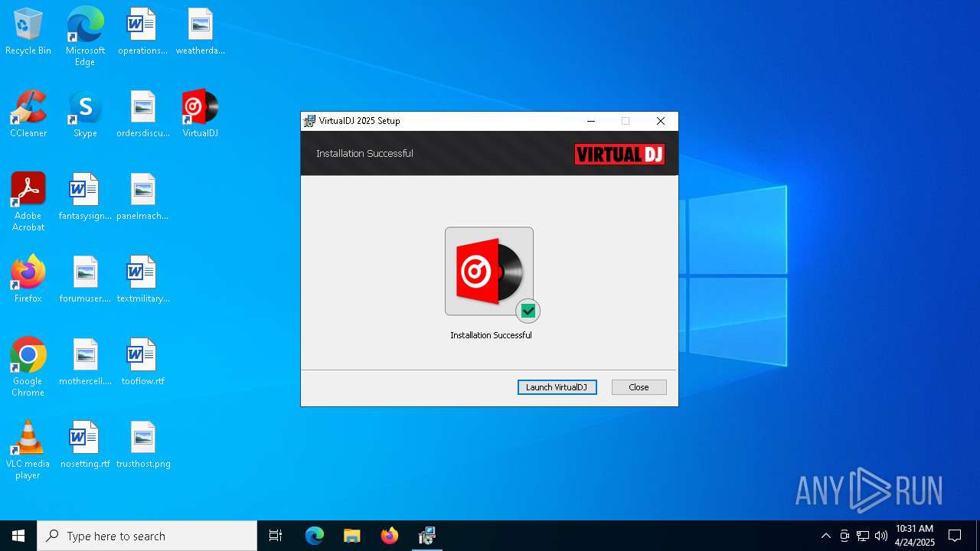Open Firefox from the taskbar
Screen dimensions: 980x551
(x=390, y=536)
